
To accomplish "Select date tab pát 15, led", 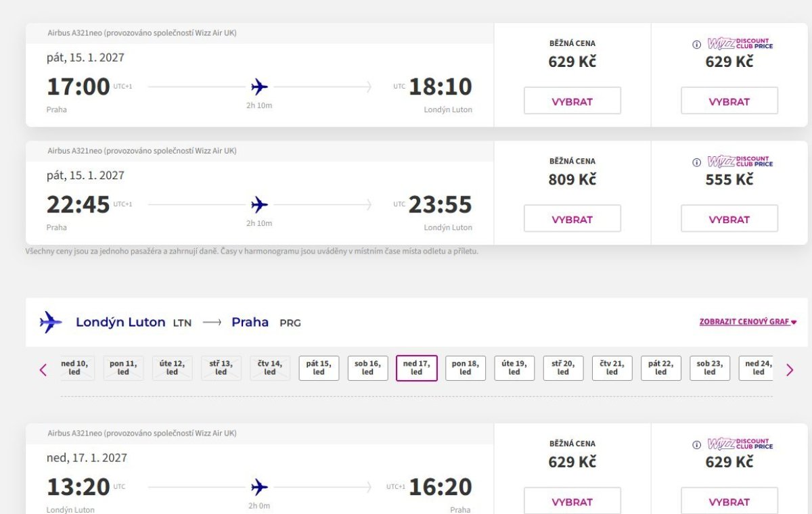I will (319, 368).
